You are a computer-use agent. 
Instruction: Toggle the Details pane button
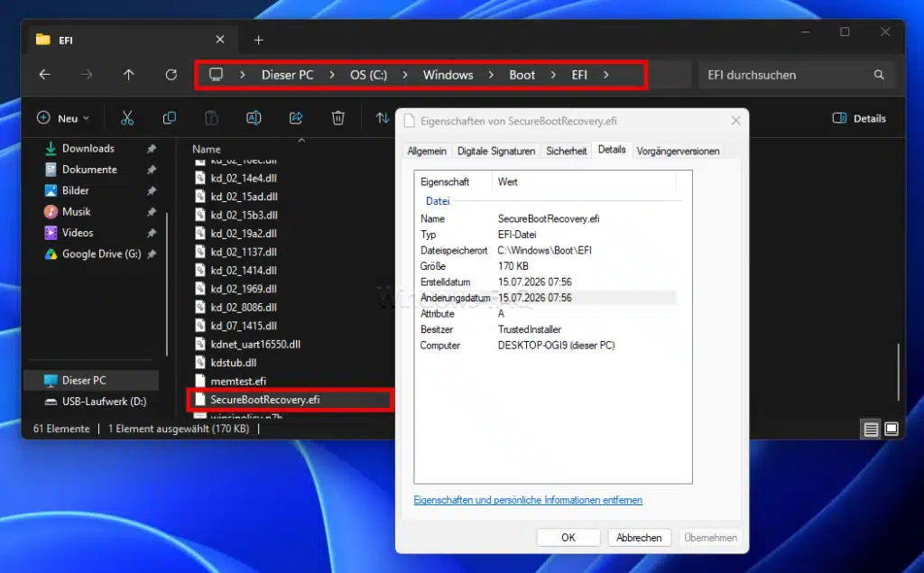click(859, 118)
